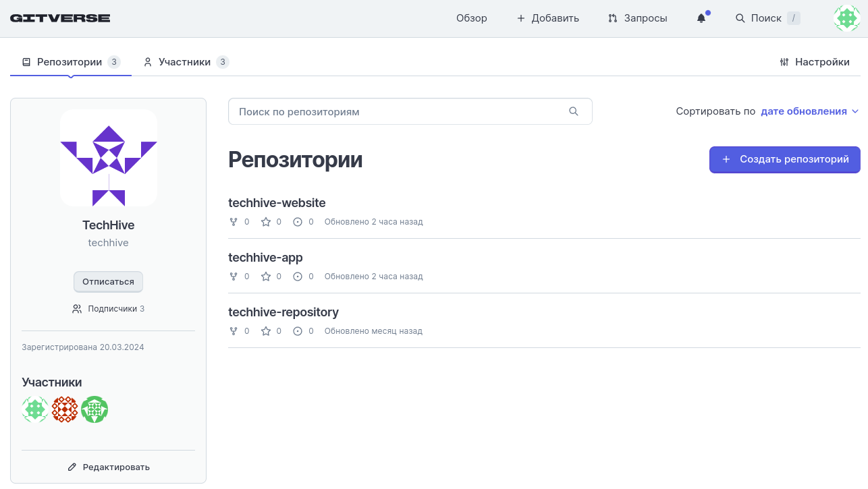Viewport: 868px width, 489px height.
Task: Click Обновлено месяц назад text
Action: pos(373,331)
